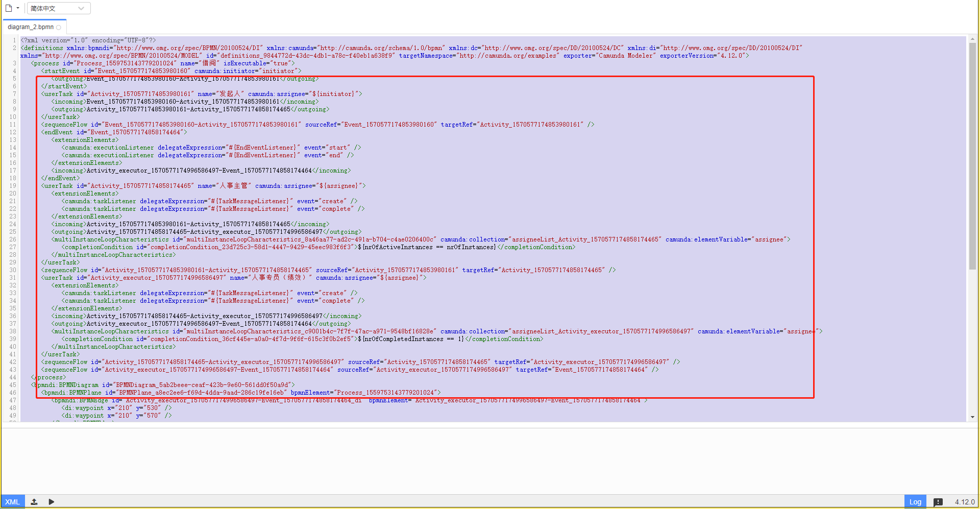Click the deploy upload icon
Screen dimensions: 980x509
[x=34, y=502]
